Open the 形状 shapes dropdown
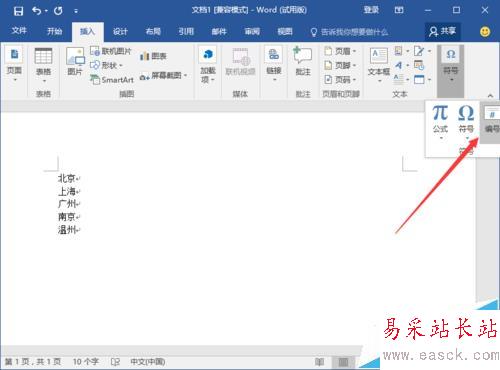Viewport: 500px width, 370px height. (x=107, y=65)
